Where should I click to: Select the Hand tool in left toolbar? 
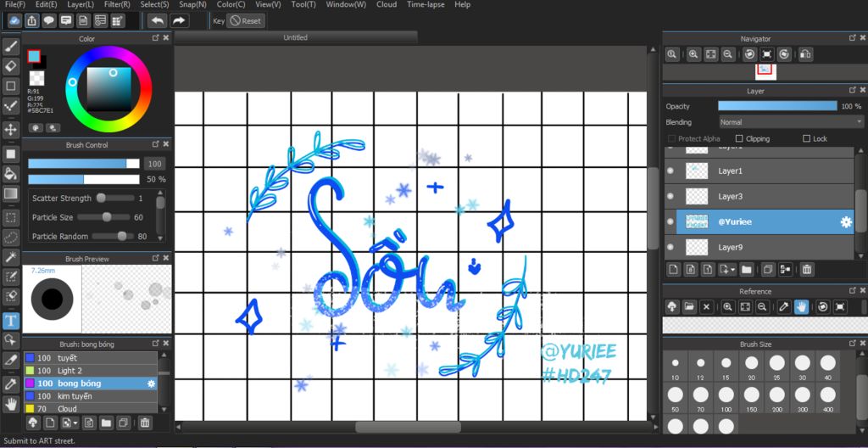point(10,403)
